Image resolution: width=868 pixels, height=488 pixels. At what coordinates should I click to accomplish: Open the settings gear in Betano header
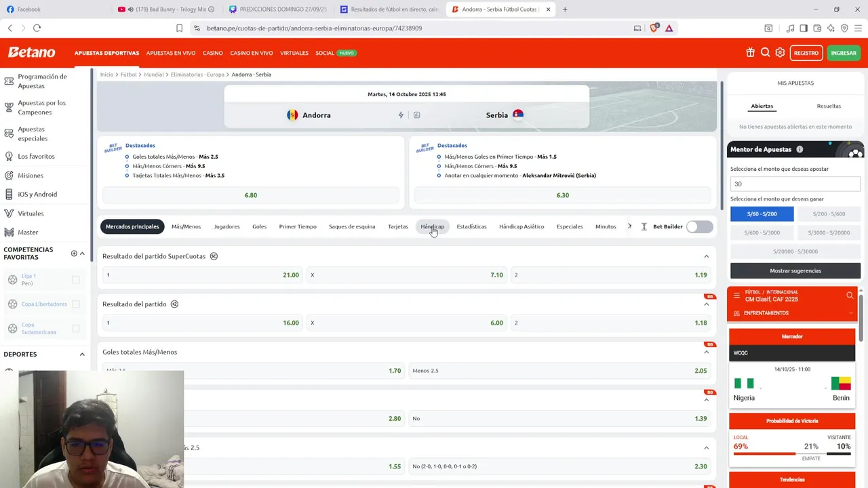pos(780,53)
